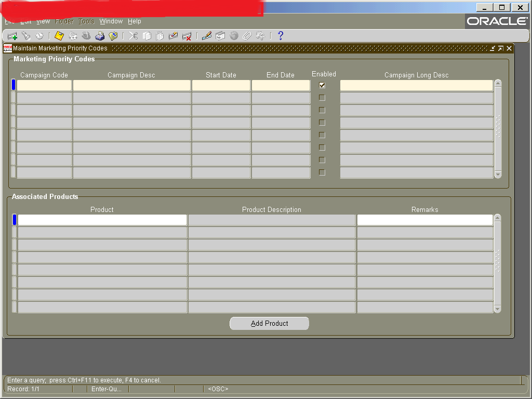Click the Close Form icon
532x399 pixels.
pos(113,36)
